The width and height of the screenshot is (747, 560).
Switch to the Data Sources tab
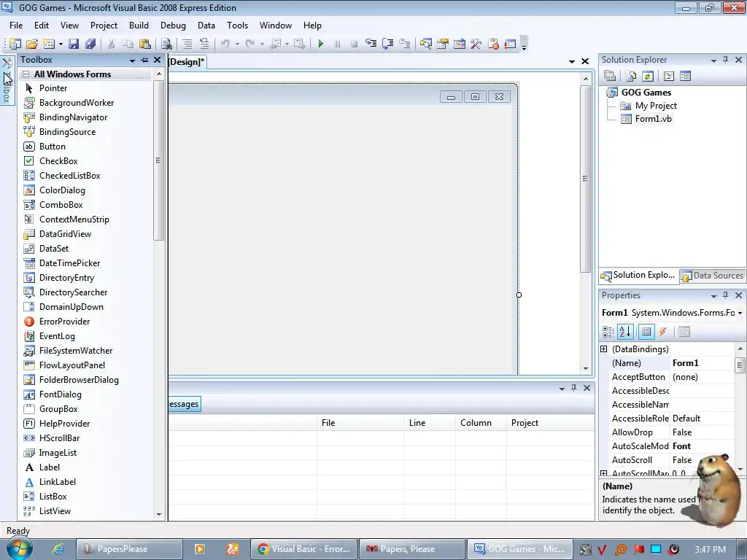[x=713, y=275]
